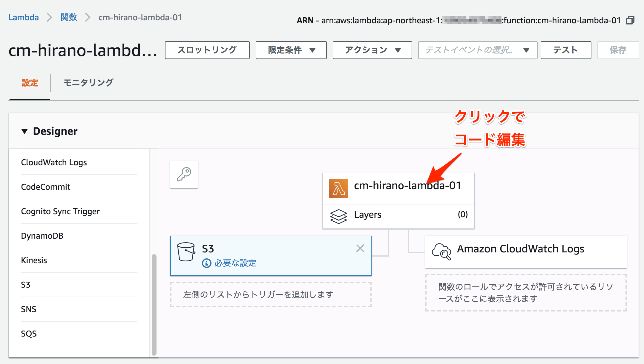Open the 限定条件 dropdown
Image resolution: width=644 pixels, height=364 pixels.
291,50
